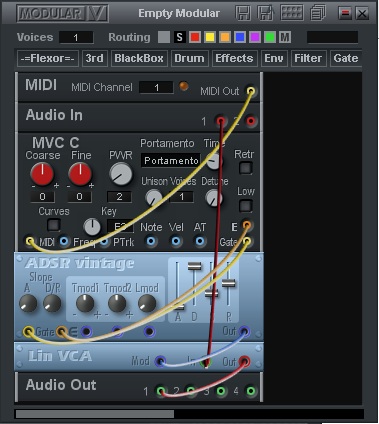Click the Audio Out jack 4
Screen dimensions: 379x424
click(x=251, y=391)
